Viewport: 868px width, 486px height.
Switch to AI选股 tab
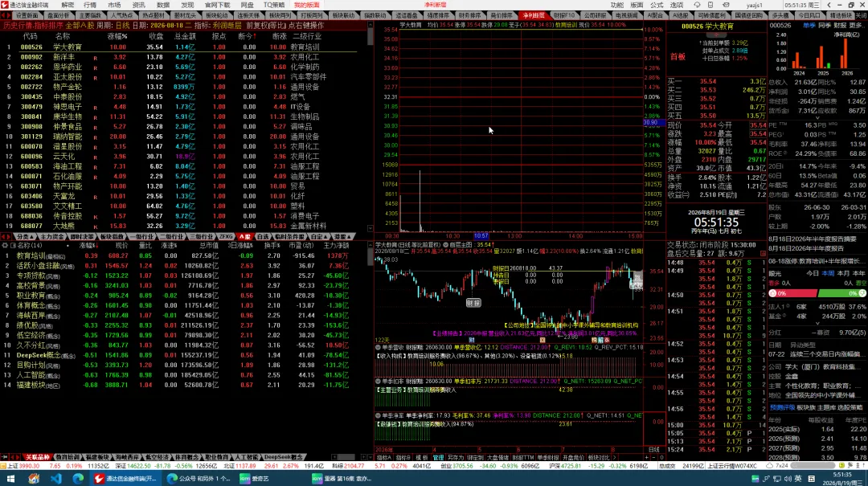[681, 15]
